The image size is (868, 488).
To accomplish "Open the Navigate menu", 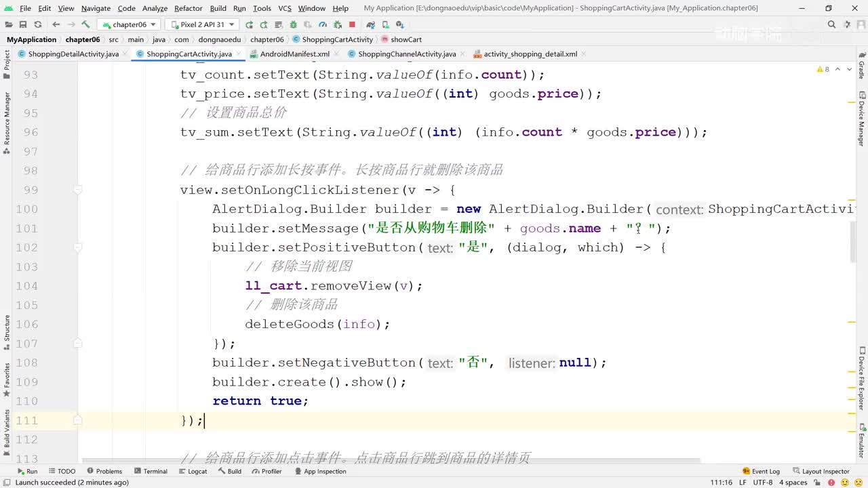I will (x=96, y=8).
